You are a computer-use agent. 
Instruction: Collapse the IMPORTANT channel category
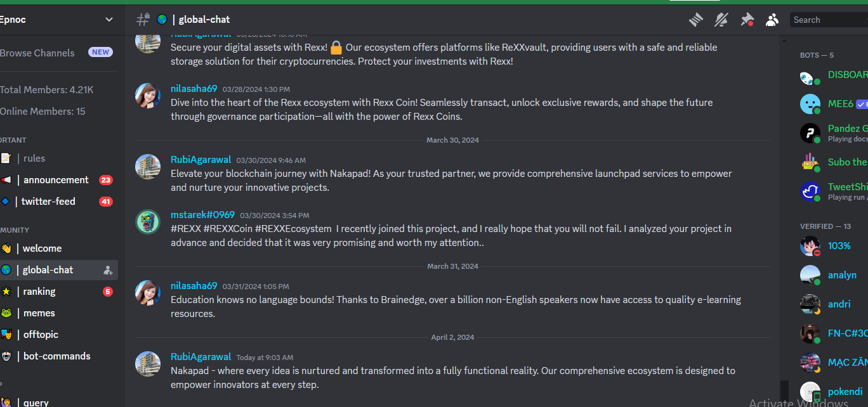click(13, 140)
